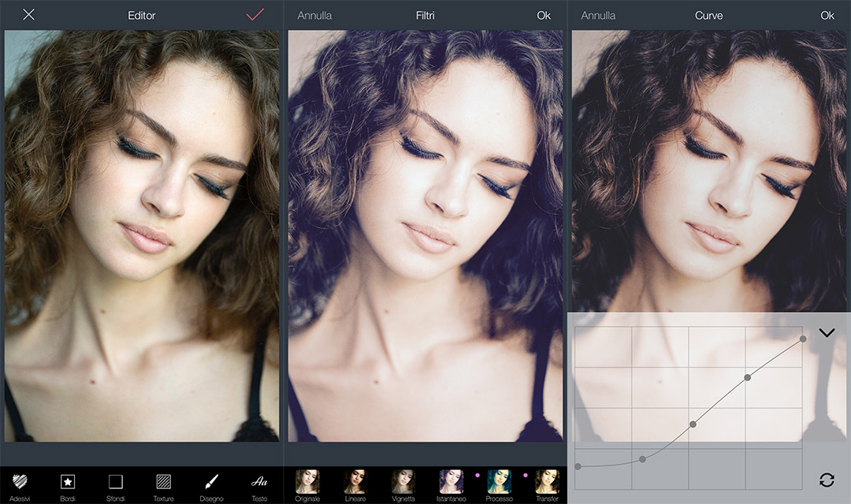This screenshot has height=504, width=851.
Task: Select the Adesivi stickers tool
Action: click(x=20, y=484)
